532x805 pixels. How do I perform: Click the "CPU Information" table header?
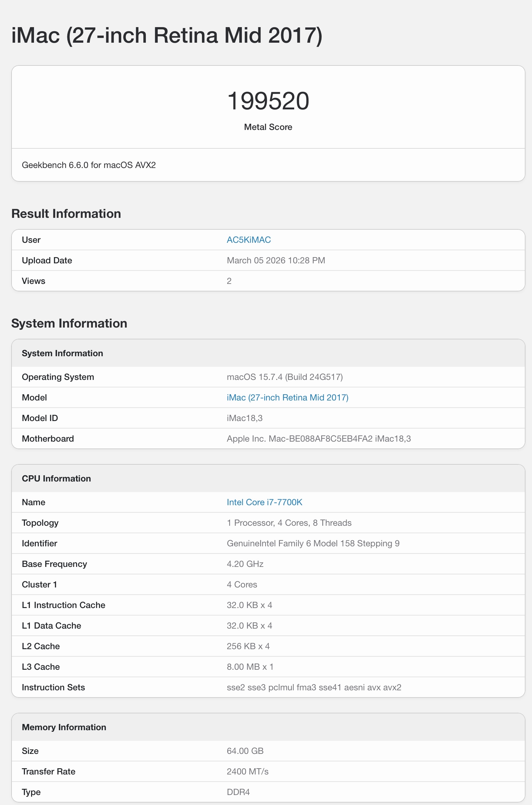tap(268, 478)
